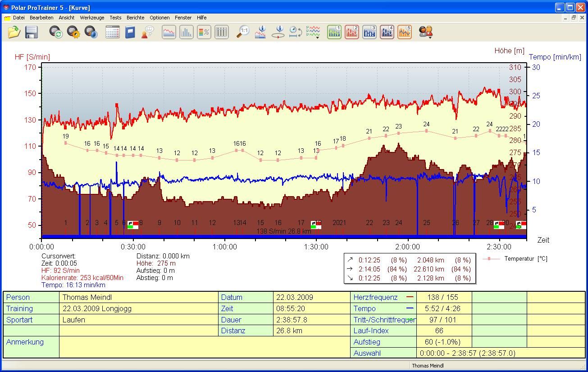Screen dimensions: 588x372
Task: Click the watch icon with green sync arrows
Action: point(56,32)
